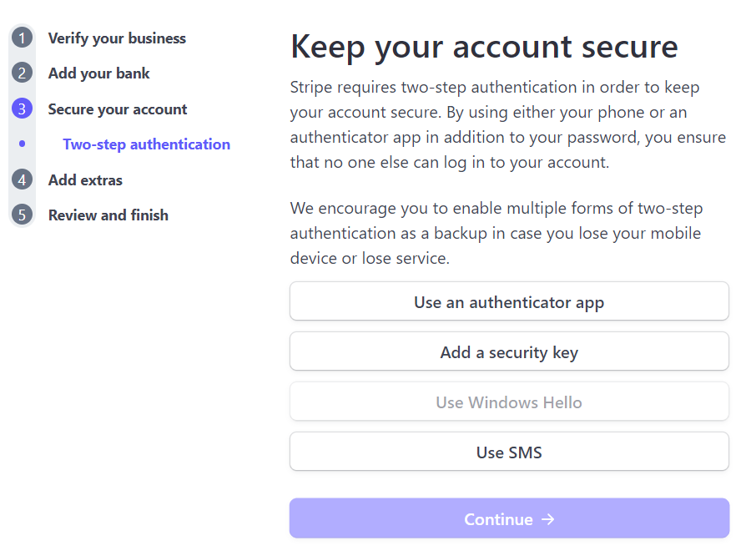Click the step 1 number circle
Screen dimensions: 756x556
(23, 38)
